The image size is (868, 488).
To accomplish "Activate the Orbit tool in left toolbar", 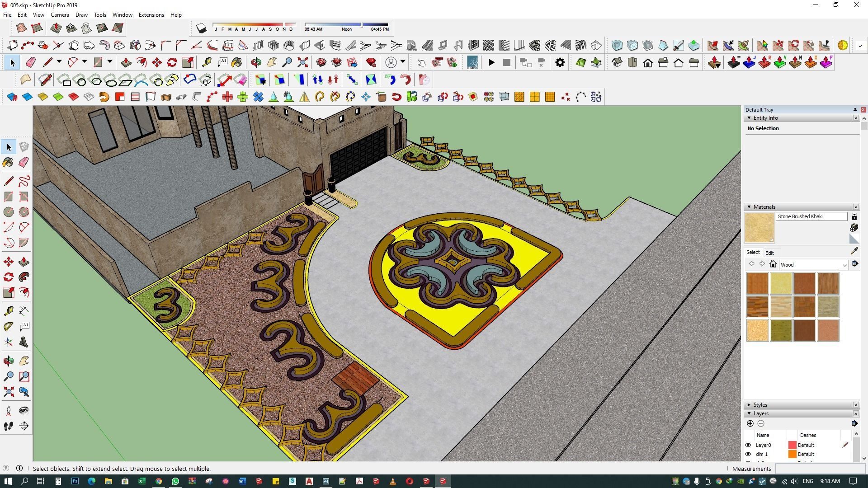I will 9,361.
